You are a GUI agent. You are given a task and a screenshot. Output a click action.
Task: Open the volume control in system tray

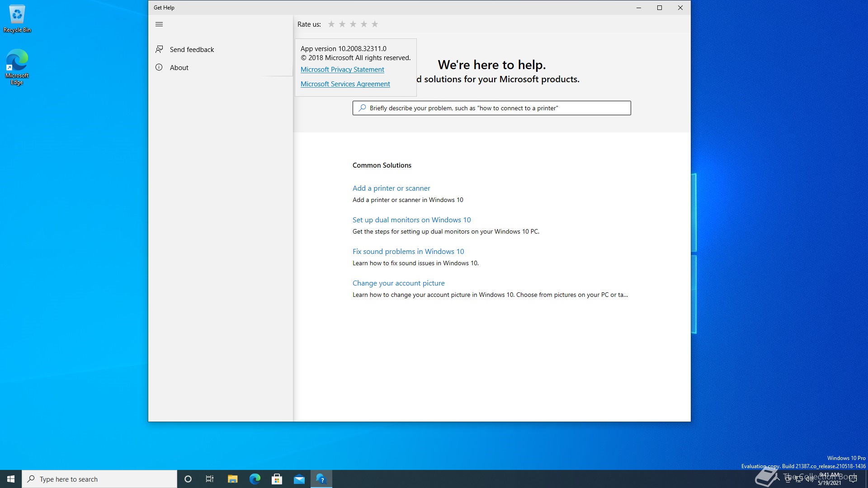(x=810, y=479)
